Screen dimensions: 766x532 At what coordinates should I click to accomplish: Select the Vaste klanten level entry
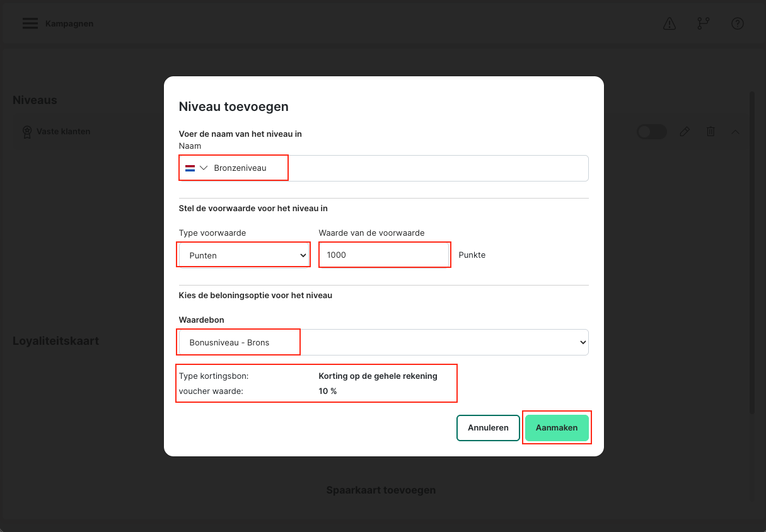tap(63, 132)
